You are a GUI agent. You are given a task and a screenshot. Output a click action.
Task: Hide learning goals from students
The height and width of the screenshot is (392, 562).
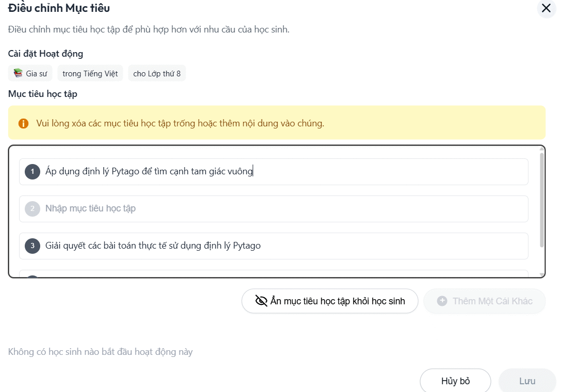coord(330,300)
